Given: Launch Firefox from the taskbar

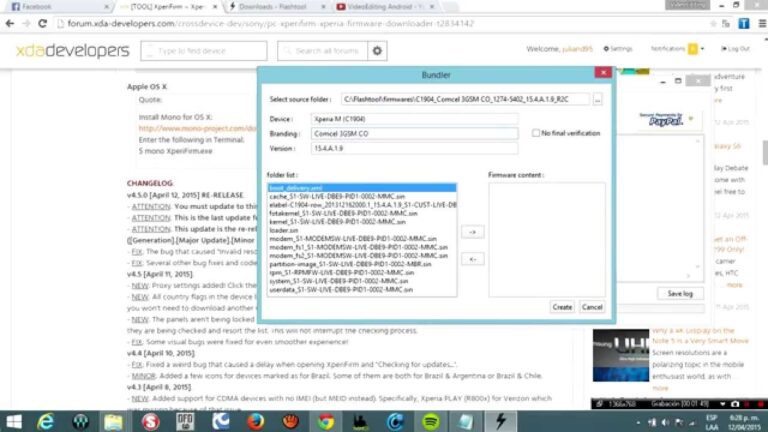Looking at the screenshot, I should tap(255, 422).
